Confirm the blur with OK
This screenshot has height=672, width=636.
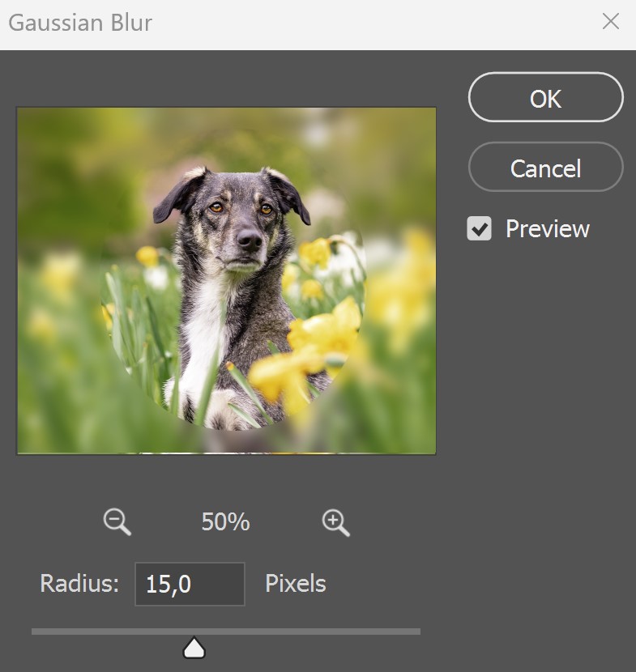click(545, 97)
